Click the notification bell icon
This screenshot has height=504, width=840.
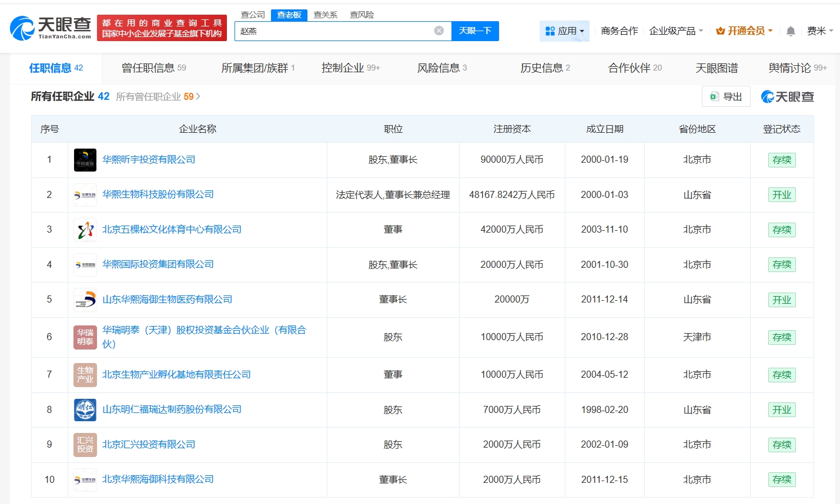pyautogui.click(x=791, y=31)
